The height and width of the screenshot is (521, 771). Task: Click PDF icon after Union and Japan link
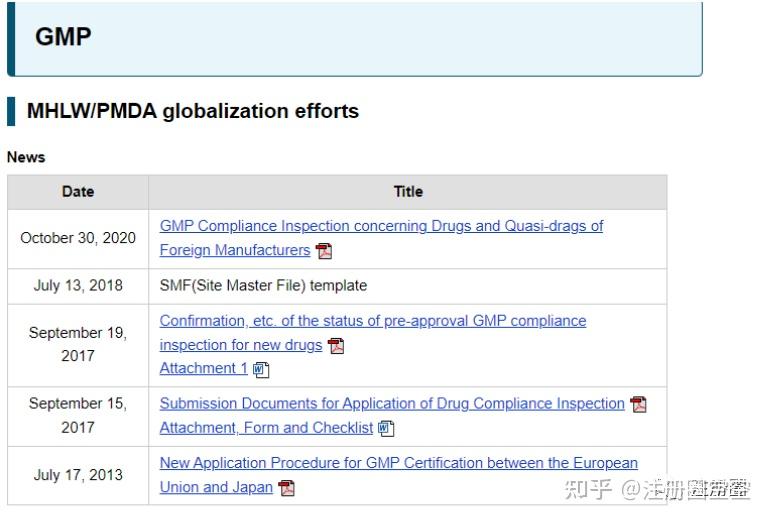(287, 488)
